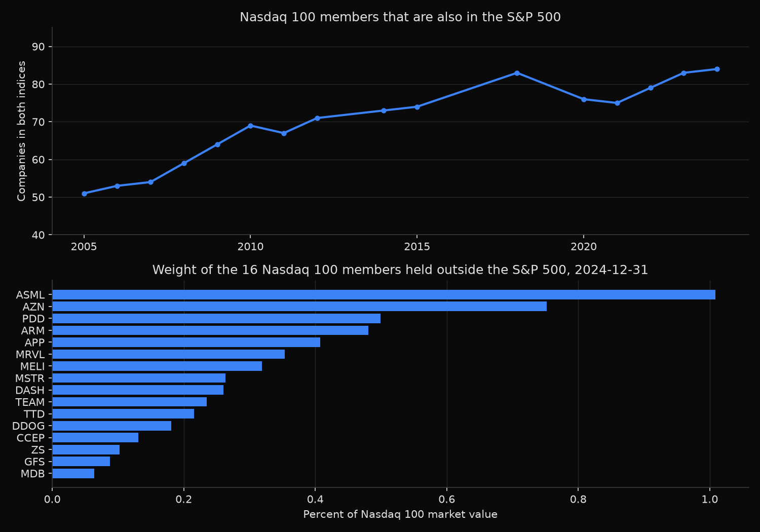Click the 0.6 tick label on bottom axis
This screenshot has width=760, height=532.
click(x=447, y=500)
